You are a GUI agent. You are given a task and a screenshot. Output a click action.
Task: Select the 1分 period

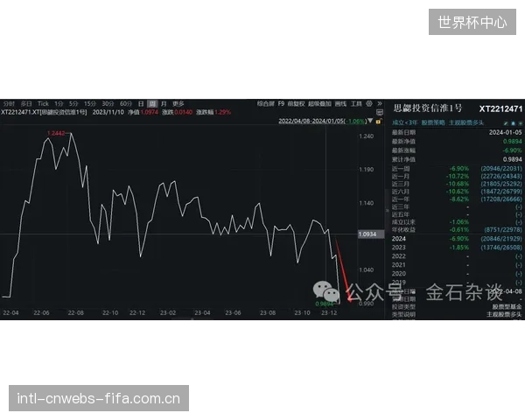59,104
